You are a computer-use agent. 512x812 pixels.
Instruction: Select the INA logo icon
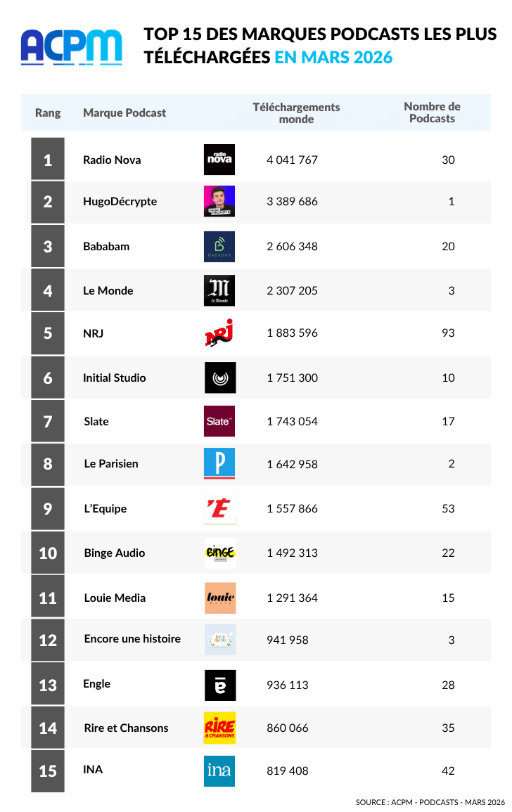pyautogui.click(x=219, y=771)
